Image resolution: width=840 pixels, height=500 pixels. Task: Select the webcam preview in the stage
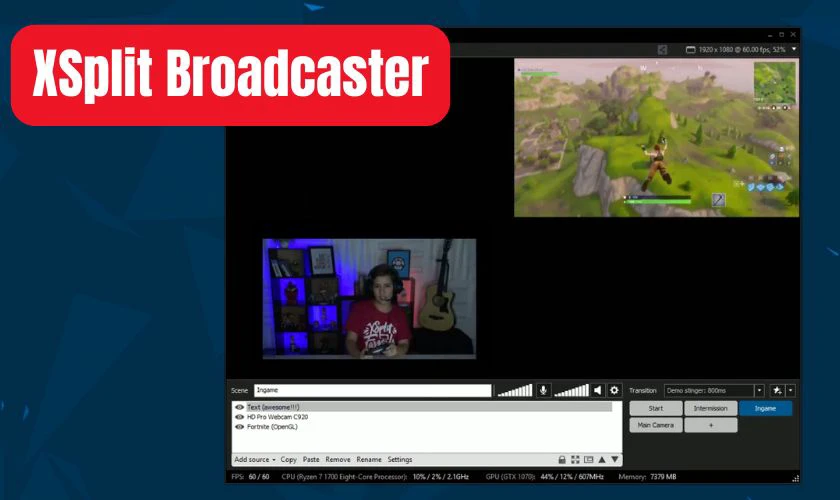(x=369, y=298)
